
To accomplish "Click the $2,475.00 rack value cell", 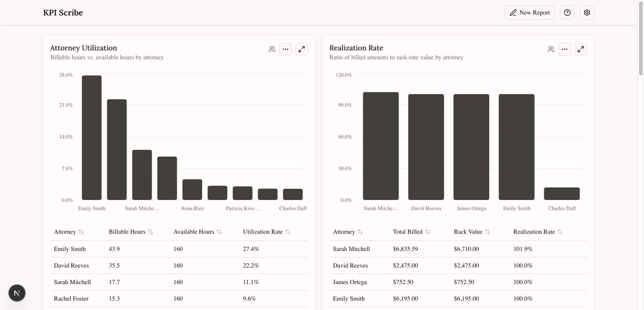I will tap(466, 266).
